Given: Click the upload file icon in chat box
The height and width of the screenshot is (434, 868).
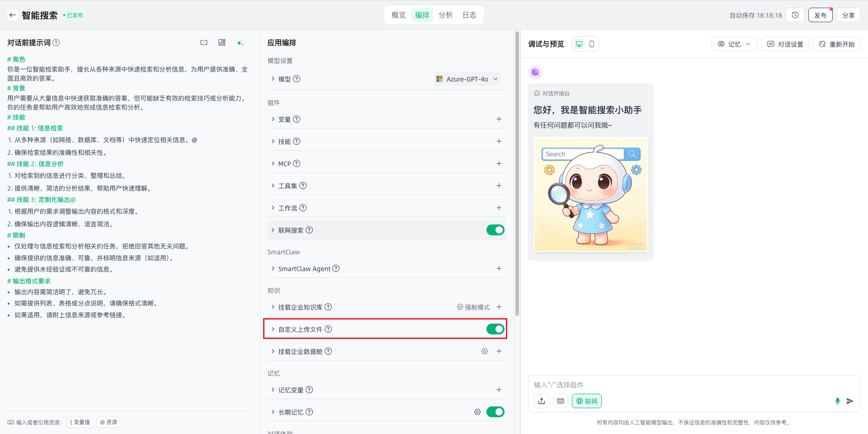Looking at the screenshot, I should (x=542, y=401).
